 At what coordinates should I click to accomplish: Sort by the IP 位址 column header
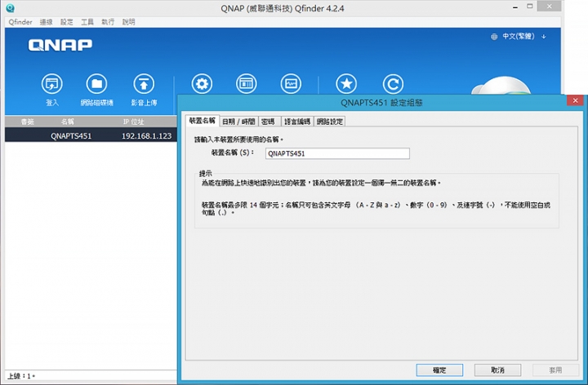pyautogui.click(x=133, y=122)
